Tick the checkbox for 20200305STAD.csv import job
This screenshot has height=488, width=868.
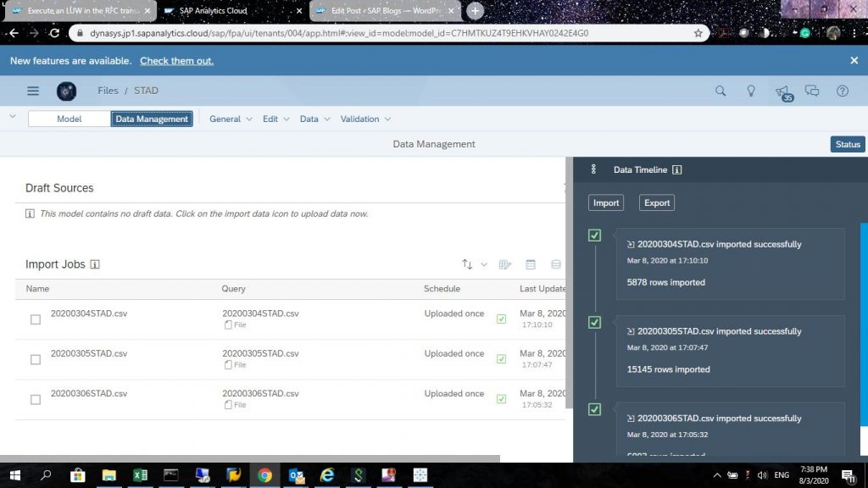(x=36, y=359)
